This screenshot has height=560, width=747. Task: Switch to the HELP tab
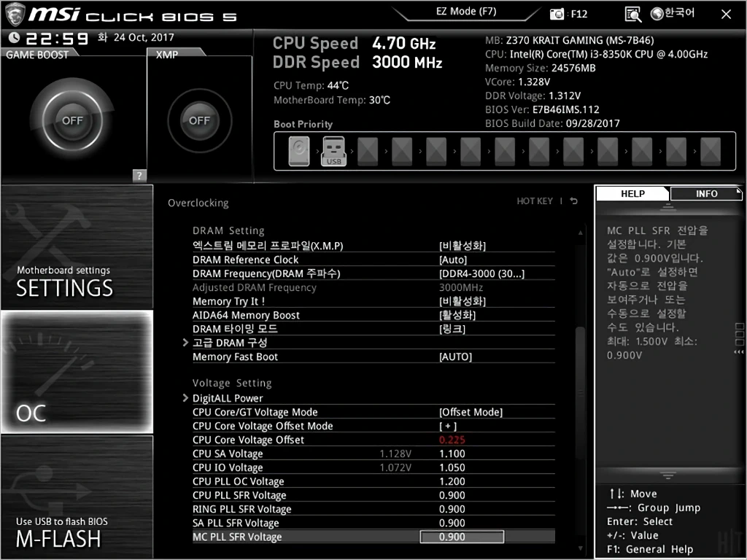(x=632, y=193)
